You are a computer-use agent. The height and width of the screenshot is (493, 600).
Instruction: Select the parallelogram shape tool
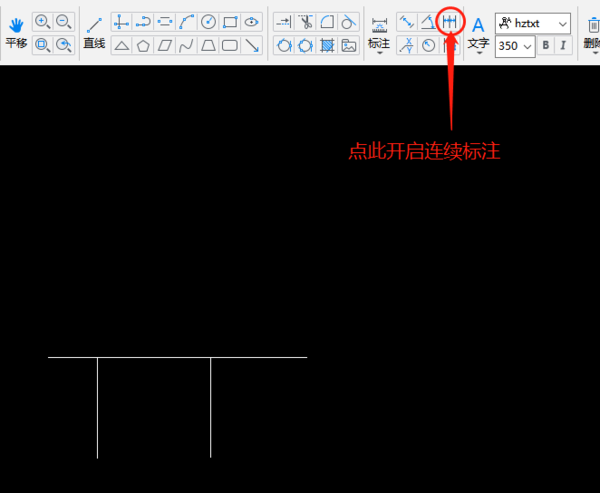[x=165, y=46]
